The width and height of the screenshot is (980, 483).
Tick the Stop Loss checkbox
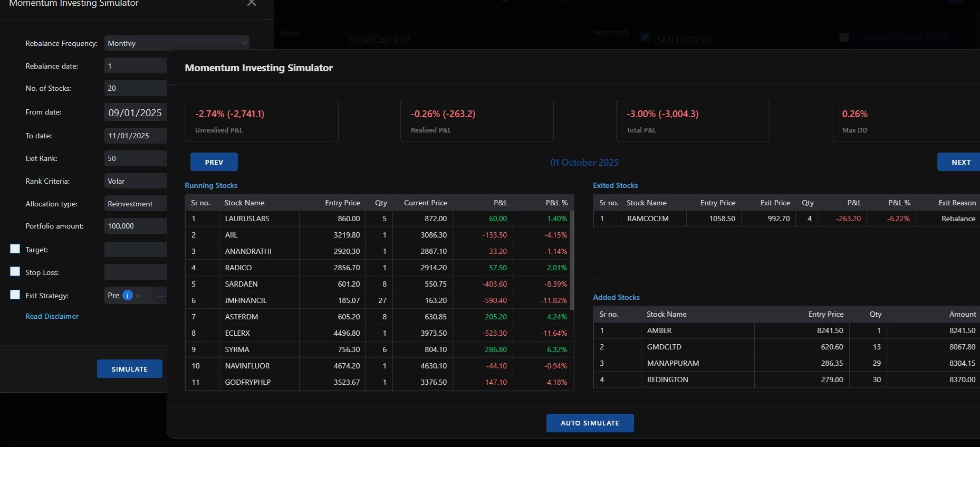[15, 272]
